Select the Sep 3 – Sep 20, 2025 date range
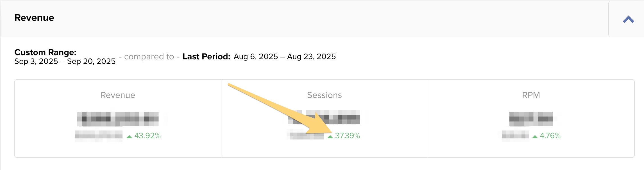Screen dimensions: 644x170 [x=65, y=61]
